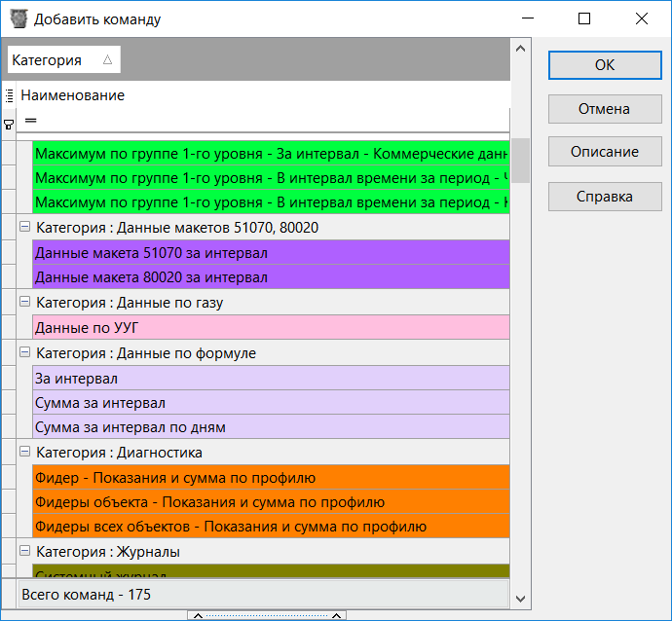Click the Наименование column header
The width and height of the screenshot is (672, 621).
[263, 95]
